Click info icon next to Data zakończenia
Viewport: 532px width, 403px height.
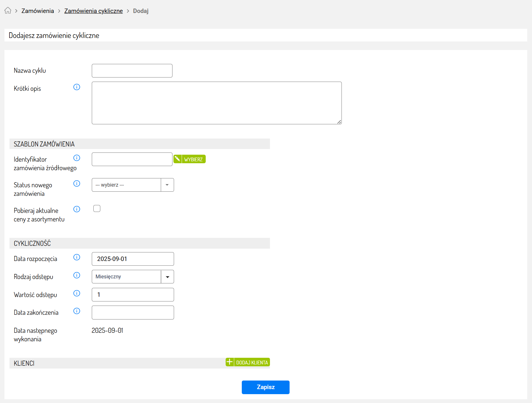(77, 311)
